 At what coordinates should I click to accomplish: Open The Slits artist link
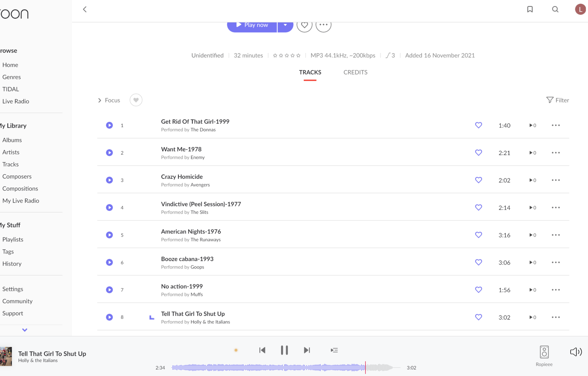point(199,212)
